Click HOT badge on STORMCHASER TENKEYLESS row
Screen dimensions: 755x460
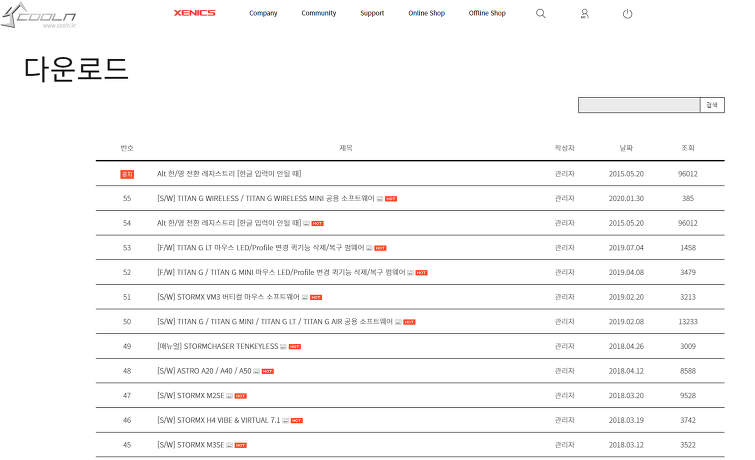point(295,347)
